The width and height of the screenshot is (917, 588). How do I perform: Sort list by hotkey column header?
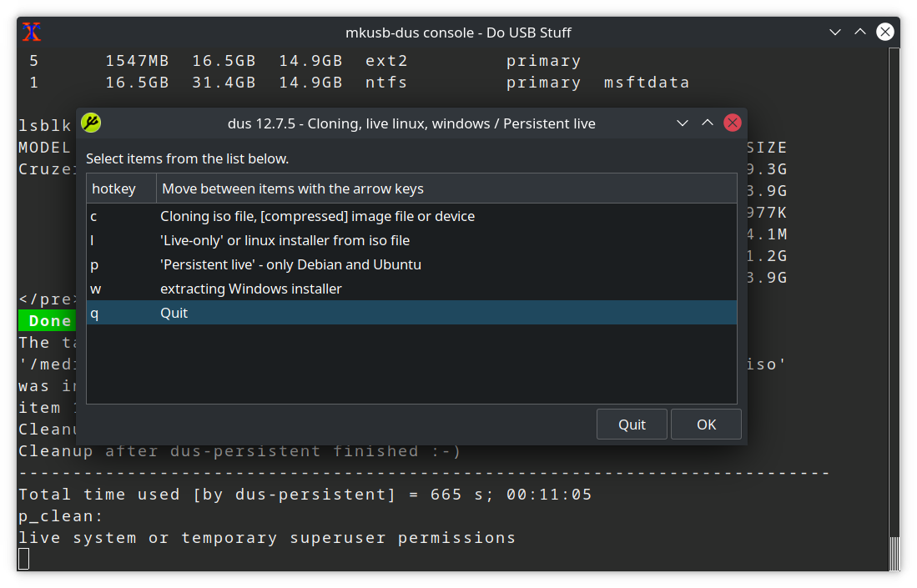click(121, 188)
